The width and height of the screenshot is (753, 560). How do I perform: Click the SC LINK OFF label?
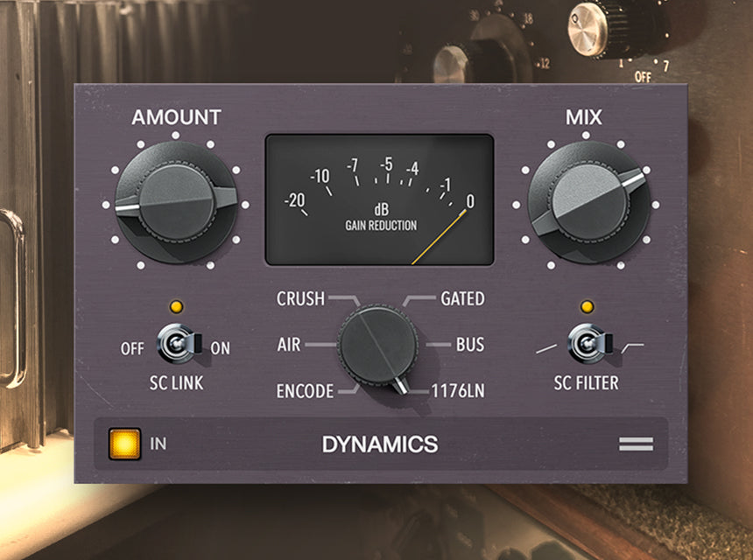(x=132, y=348)
